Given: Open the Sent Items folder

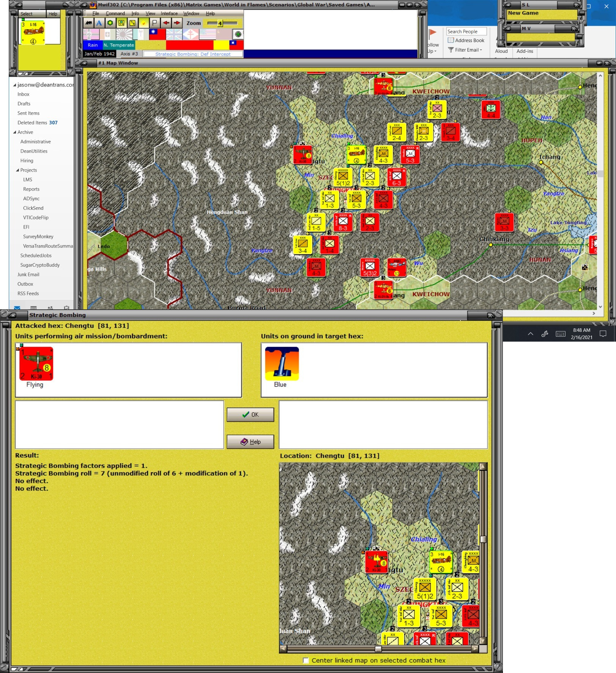Looking at the screenshot, I should (28, 113).
